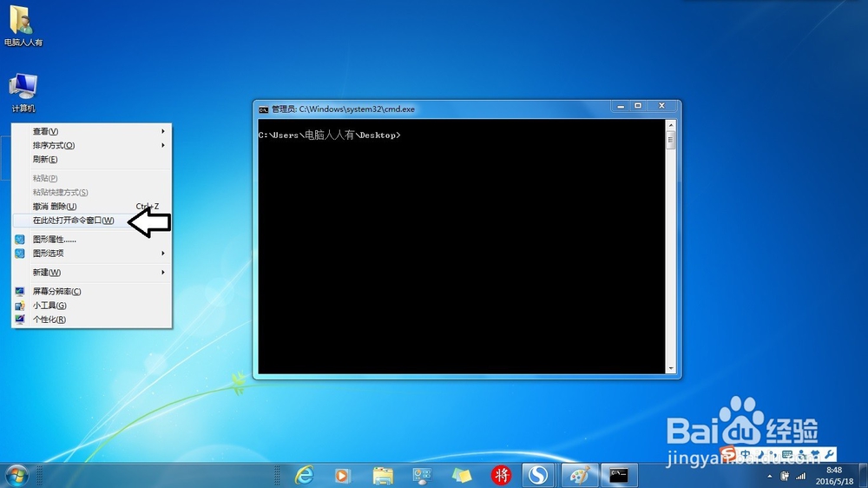Click 小工具 gadgets icon
Image resolution: width=868 pixels, height=488 pixels.
19,305
